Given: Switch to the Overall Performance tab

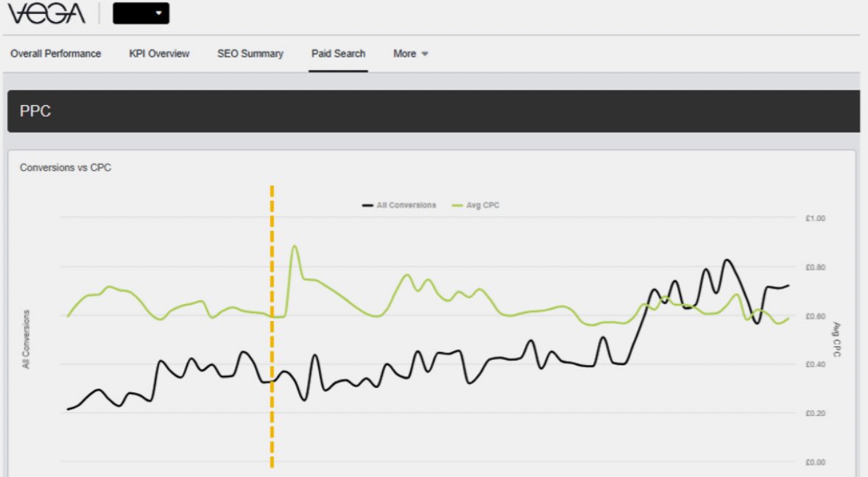Looking at the screenshot, I should click(56, 53).
